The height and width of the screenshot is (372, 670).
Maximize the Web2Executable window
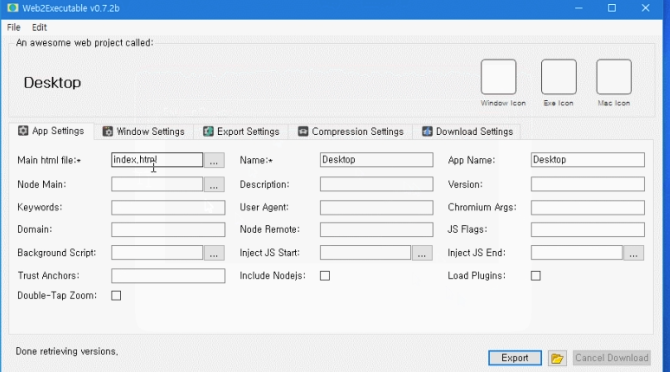tap(612, 8)
